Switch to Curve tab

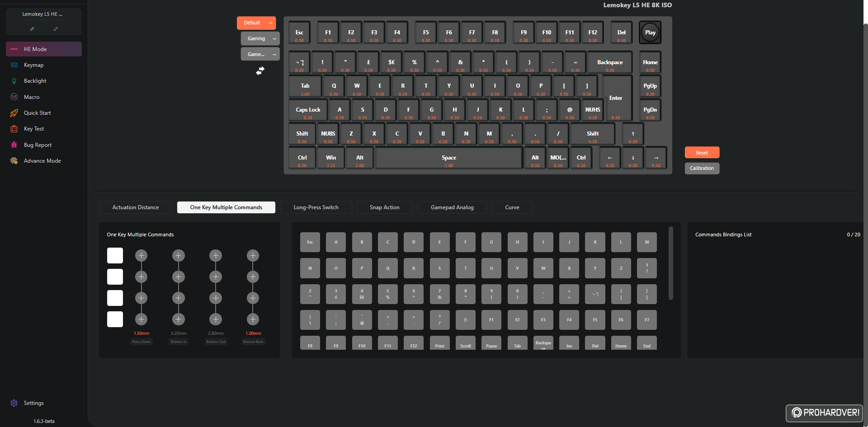tap(512, 207)
